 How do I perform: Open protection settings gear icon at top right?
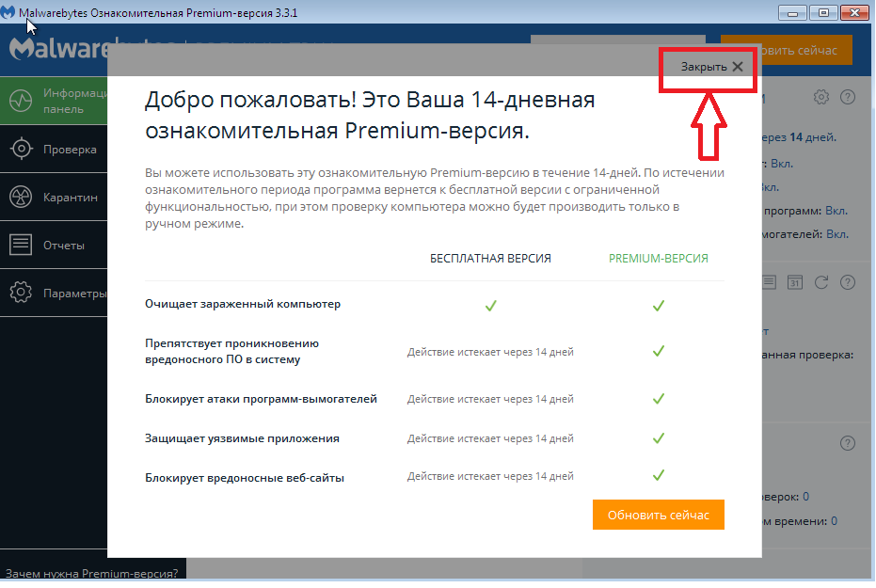[x=820, y=97]
